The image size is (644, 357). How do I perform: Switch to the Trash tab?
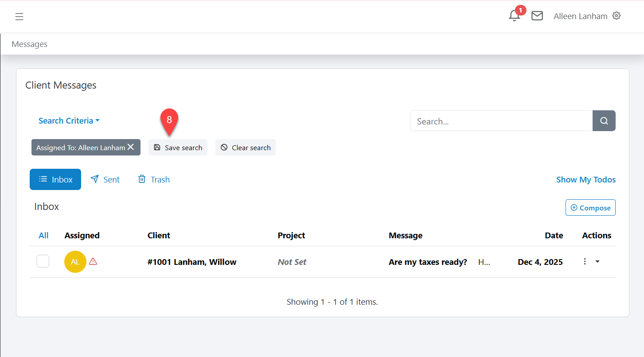153,179
